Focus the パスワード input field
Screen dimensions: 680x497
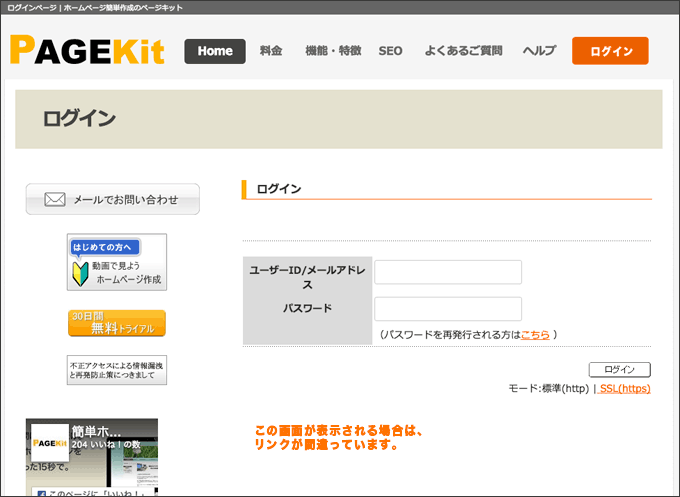tap(448, 309)
